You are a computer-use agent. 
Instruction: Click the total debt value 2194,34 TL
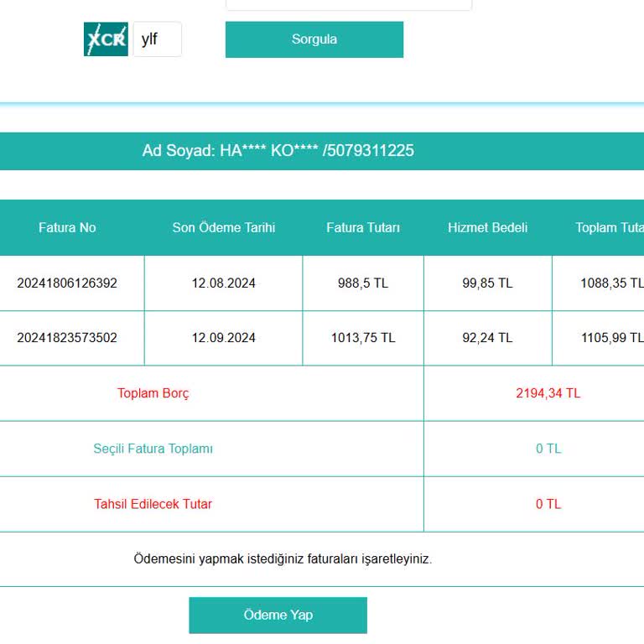(x=548, y=393)
